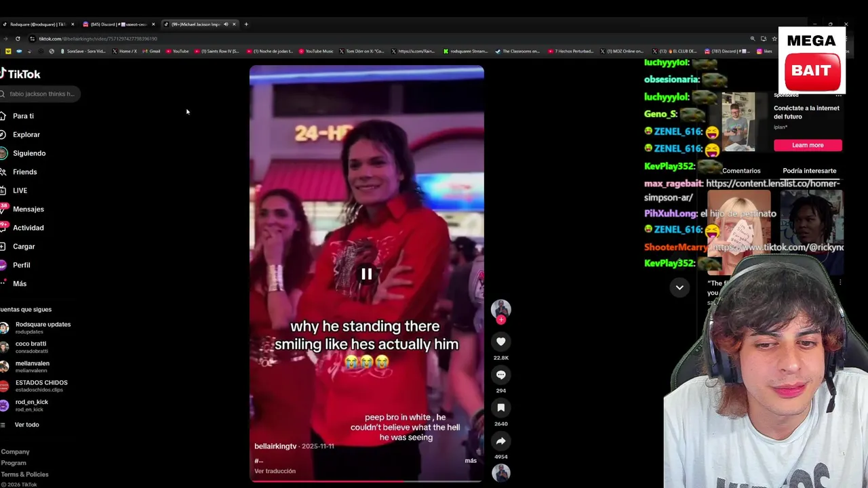Open the 7 Hechos Perturbadores bookmark

click(x=571, y=51)
